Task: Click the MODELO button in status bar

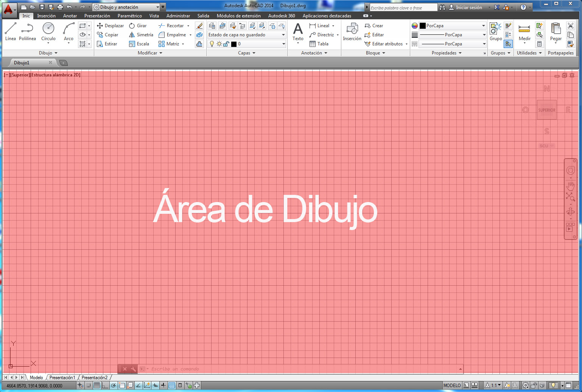Action: point(452,386)
